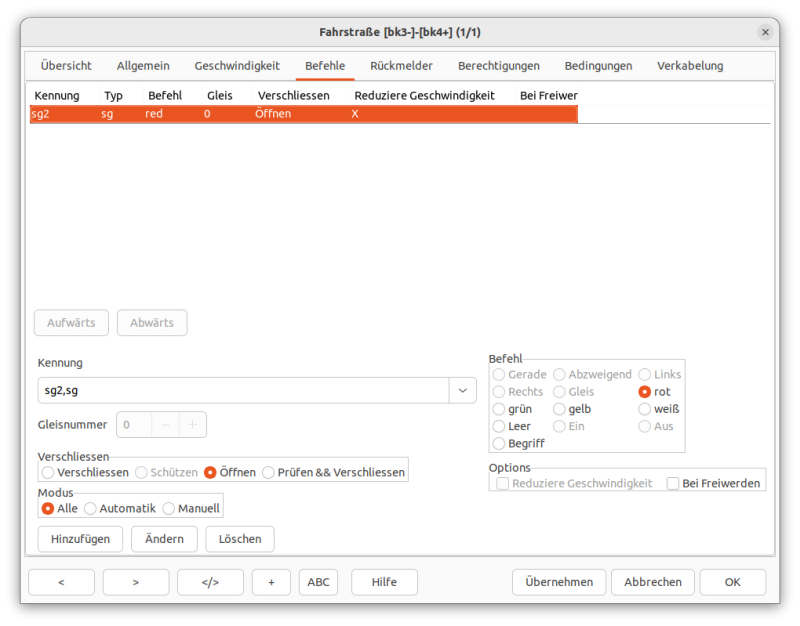Switch to the Rückmelder tab
800x626 pixels.
pyautogui.click(x=401, y=66)
